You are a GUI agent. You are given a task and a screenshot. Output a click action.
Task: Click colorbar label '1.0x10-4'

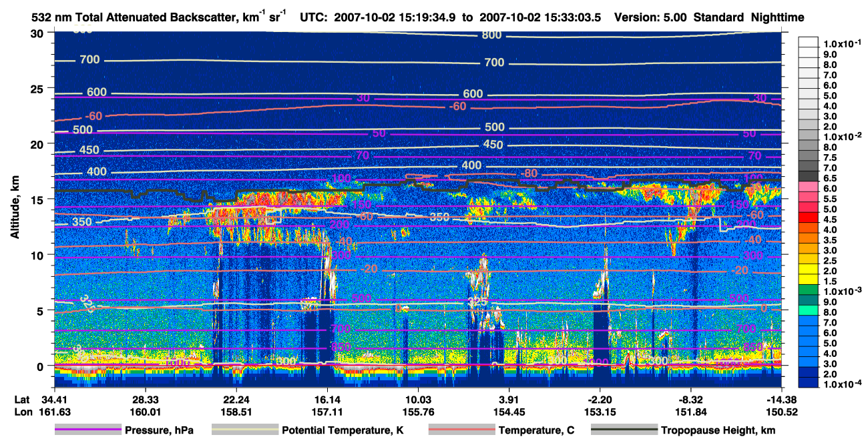[x=843, y=384]
